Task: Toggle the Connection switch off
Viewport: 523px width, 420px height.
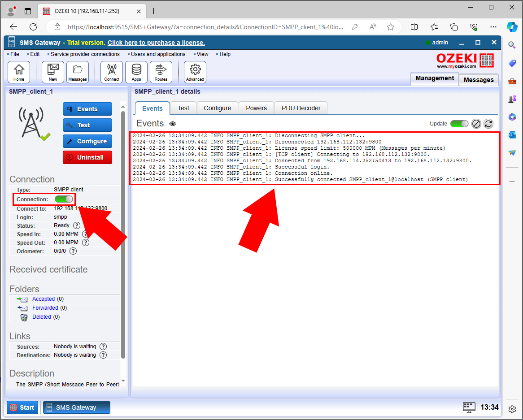Action: tap(64, 199)
